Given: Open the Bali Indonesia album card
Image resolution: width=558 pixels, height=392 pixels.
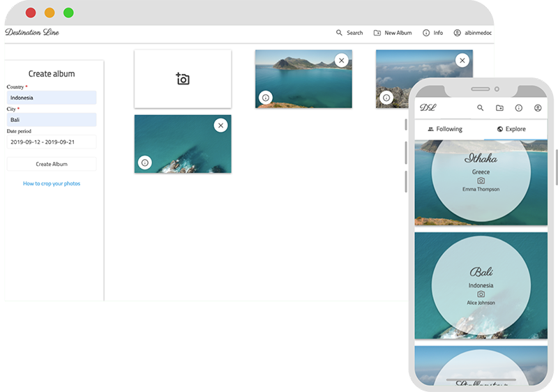Looking at the screenshot, I should [x=481, y=286].
